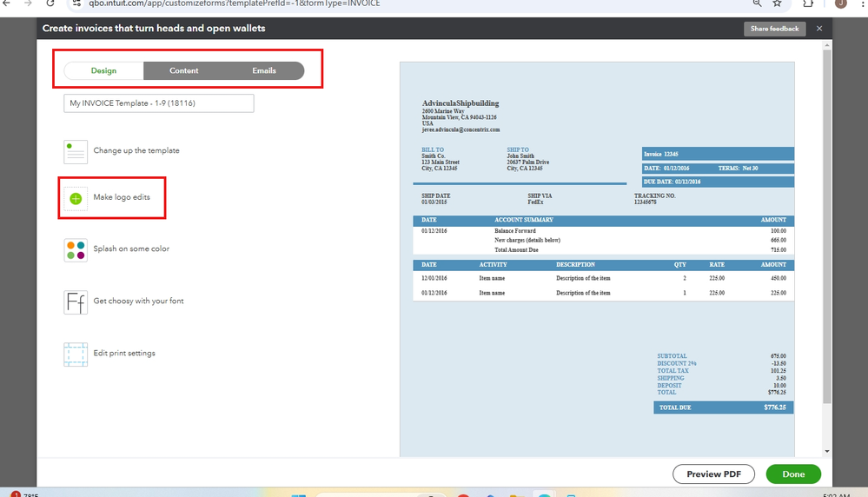Image resolution: width=868 pixels, height=497 pixels.
Task: Click the green Done button
Action: click(x=793, y=474)
